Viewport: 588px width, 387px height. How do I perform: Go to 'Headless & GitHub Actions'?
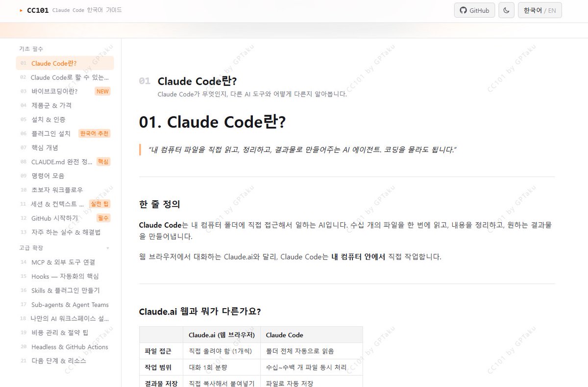click(x=65, y=347)
